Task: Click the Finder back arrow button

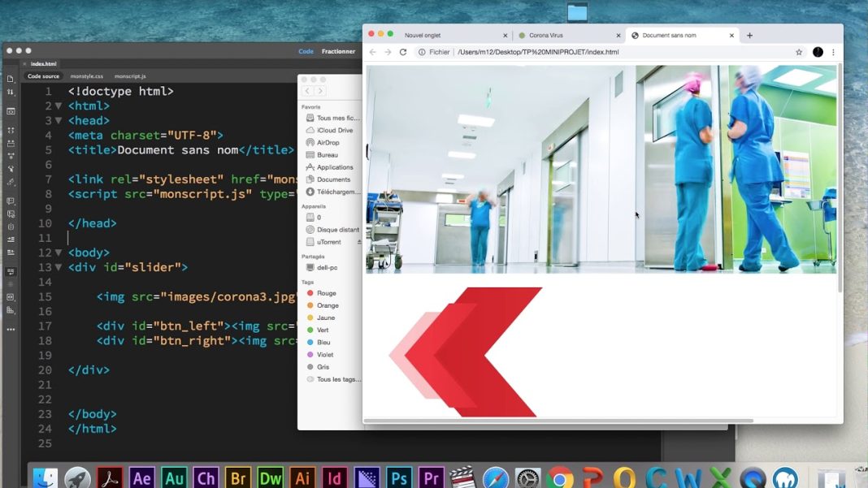Action: point(308,91)
